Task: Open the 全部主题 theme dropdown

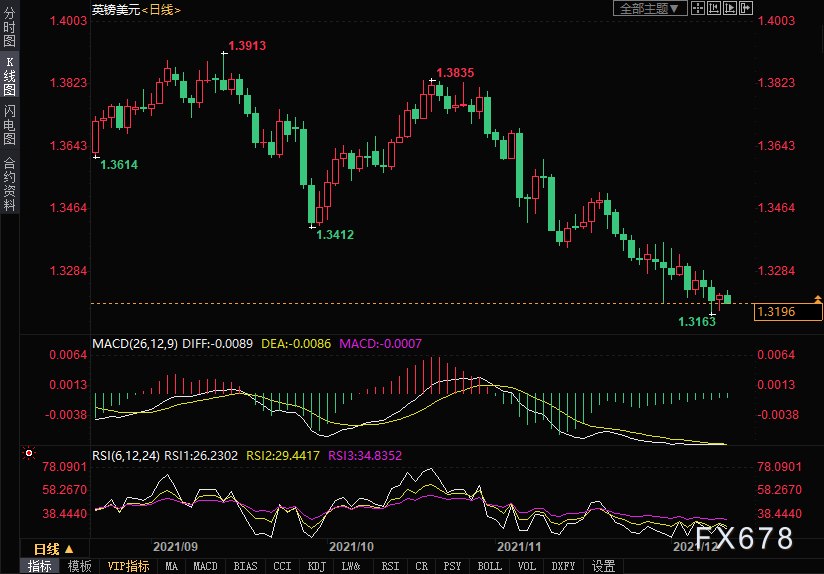Action: [x=650, y=8]
